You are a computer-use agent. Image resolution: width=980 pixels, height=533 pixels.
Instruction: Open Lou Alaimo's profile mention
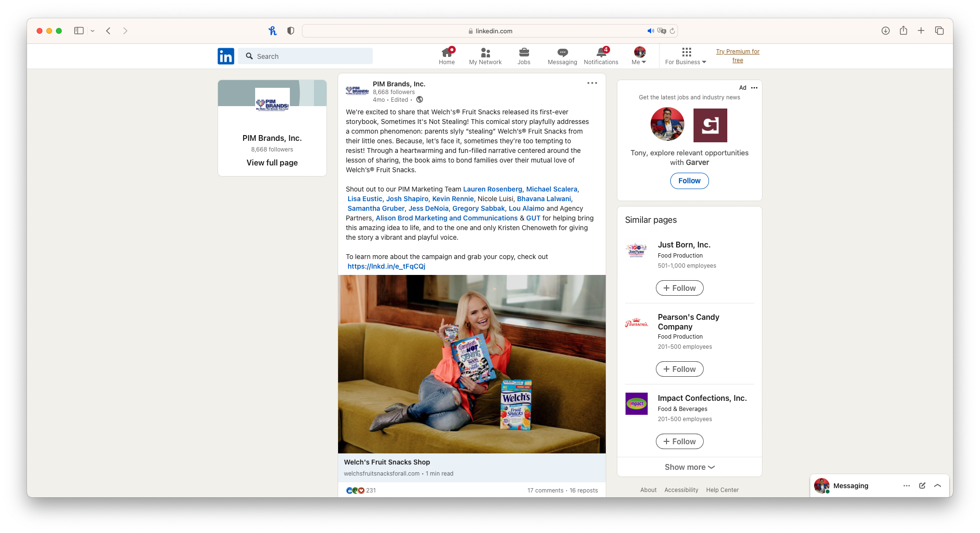(x=527, y=208)
